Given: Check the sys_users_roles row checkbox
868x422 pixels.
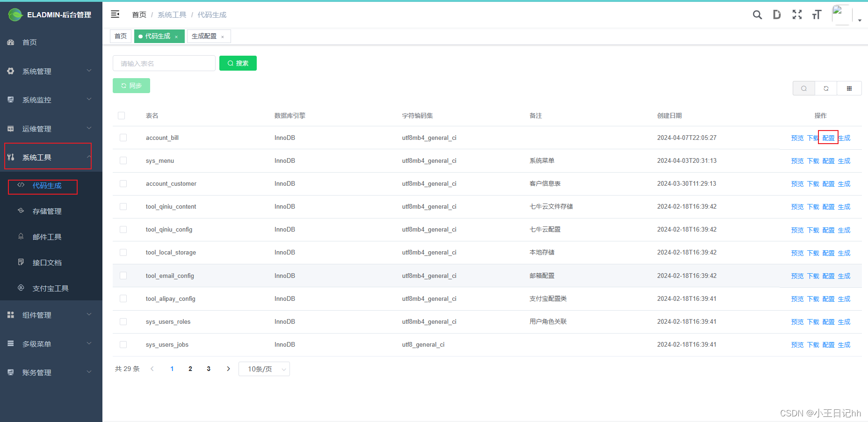Looking at the screenshot, I should [x=123, y=321].
